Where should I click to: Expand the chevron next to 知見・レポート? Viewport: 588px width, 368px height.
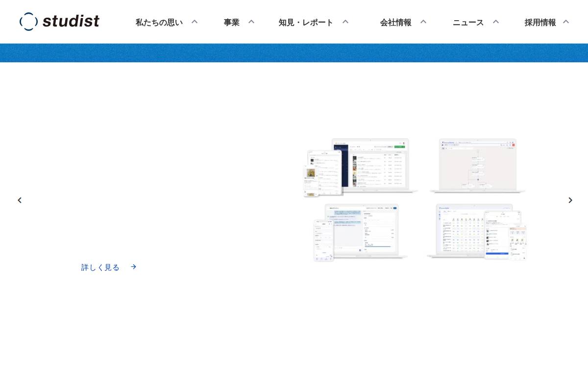tap(345, 22)
